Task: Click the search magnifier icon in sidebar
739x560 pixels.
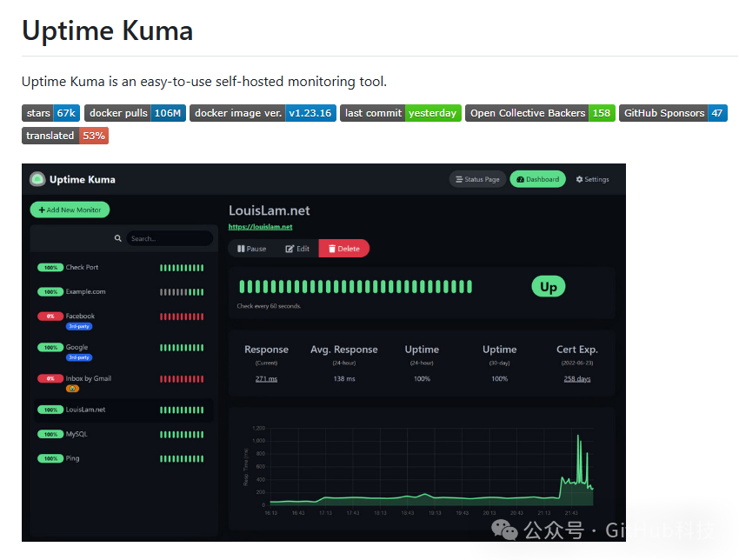Action: 118,238
